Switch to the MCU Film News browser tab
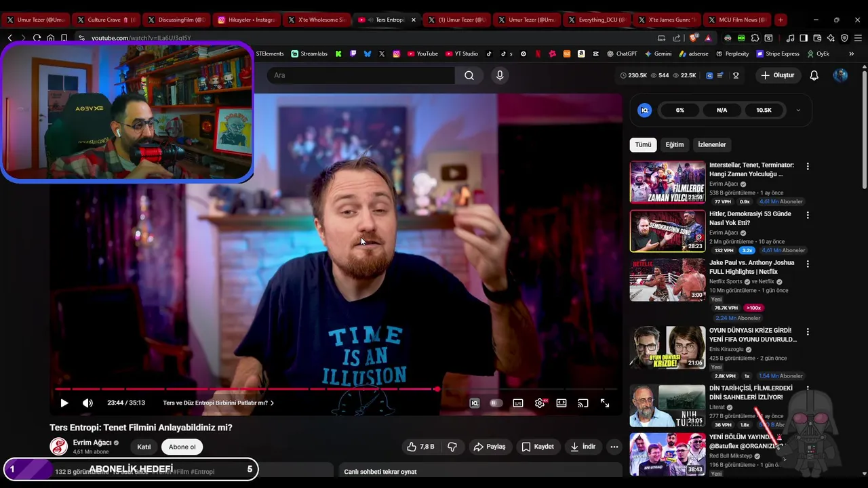The width and height of the screenshot is (868, 488). 737,20
